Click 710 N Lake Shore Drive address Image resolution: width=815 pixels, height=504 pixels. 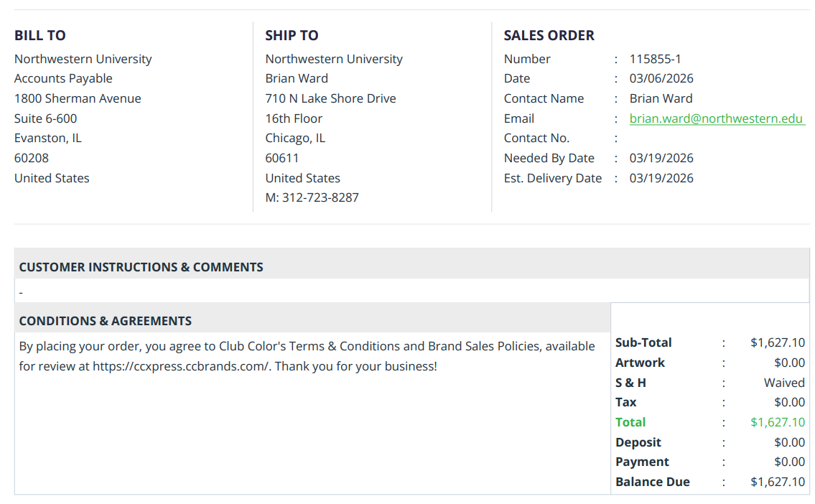tap(330, 99)
